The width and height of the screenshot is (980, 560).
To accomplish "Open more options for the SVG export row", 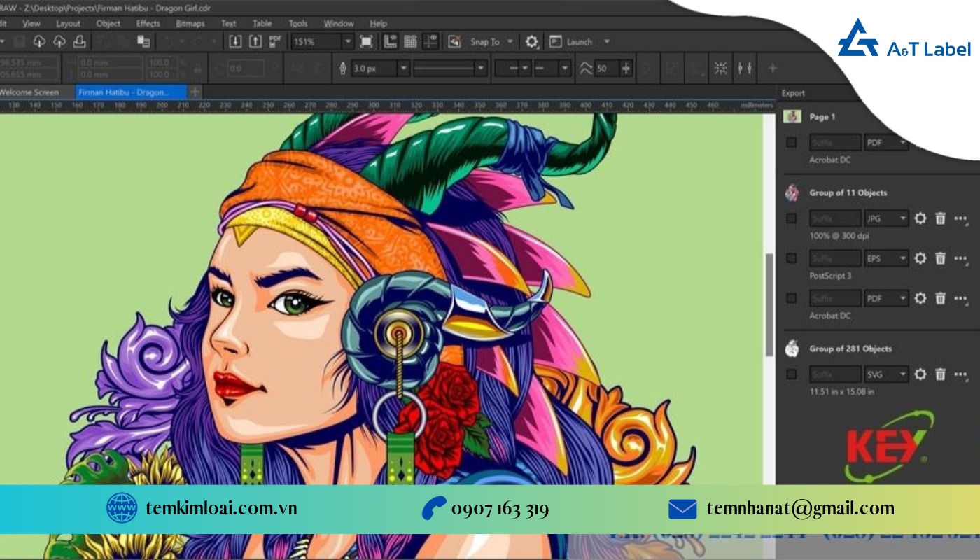I will pos(960,374).
